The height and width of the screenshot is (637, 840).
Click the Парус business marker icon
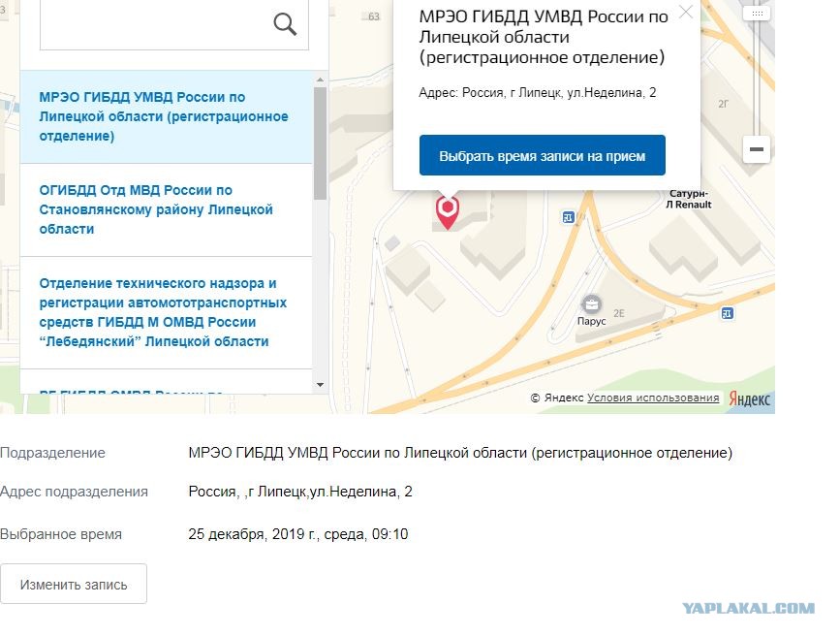pos(591,304)
